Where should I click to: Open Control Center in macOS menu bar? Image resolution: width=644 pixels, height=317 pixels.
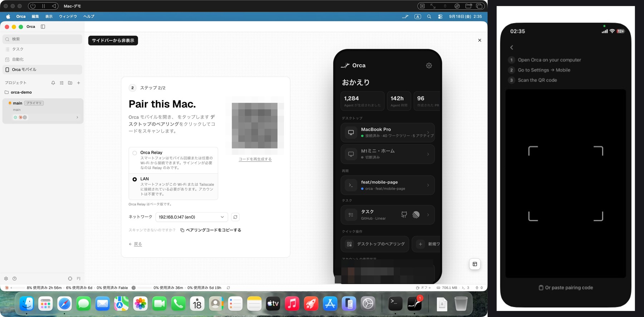(x=440, y=16)
